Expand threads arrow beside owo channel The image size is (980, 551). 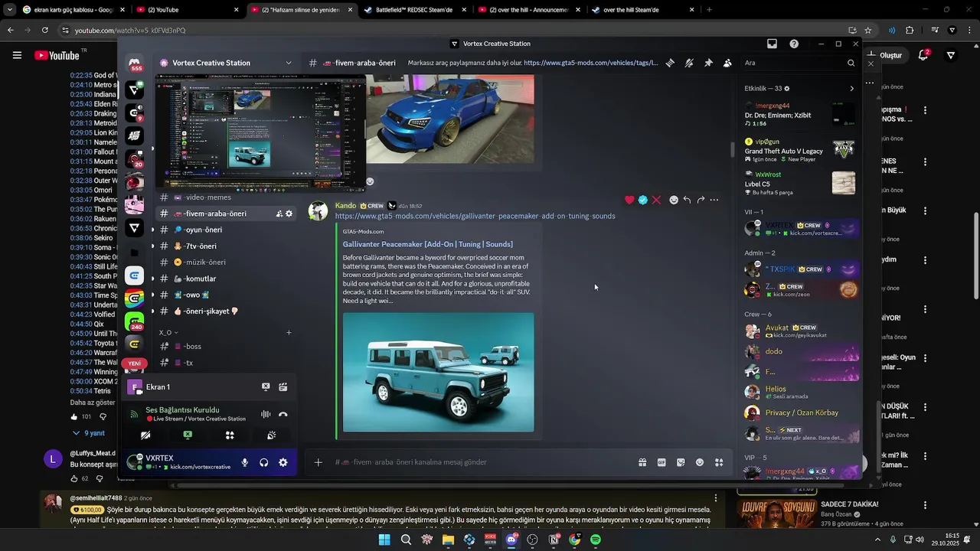pos(152,295)
